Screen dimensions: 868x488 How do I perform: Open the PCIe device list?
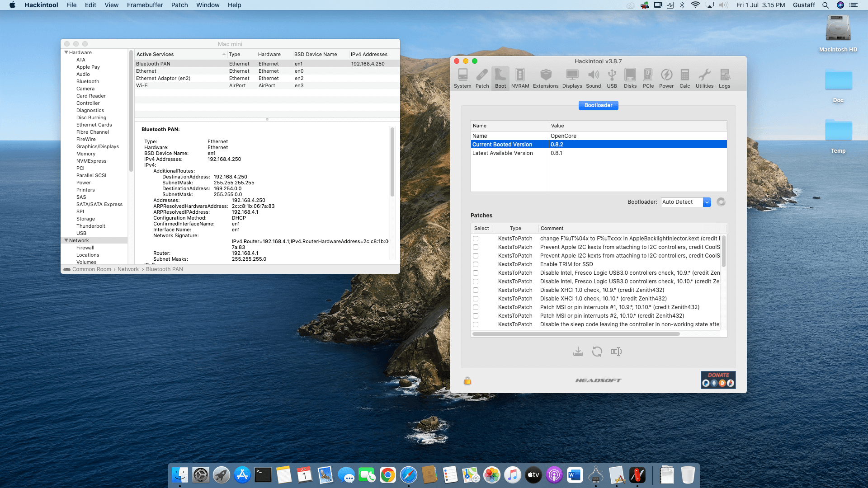point(648,78)
